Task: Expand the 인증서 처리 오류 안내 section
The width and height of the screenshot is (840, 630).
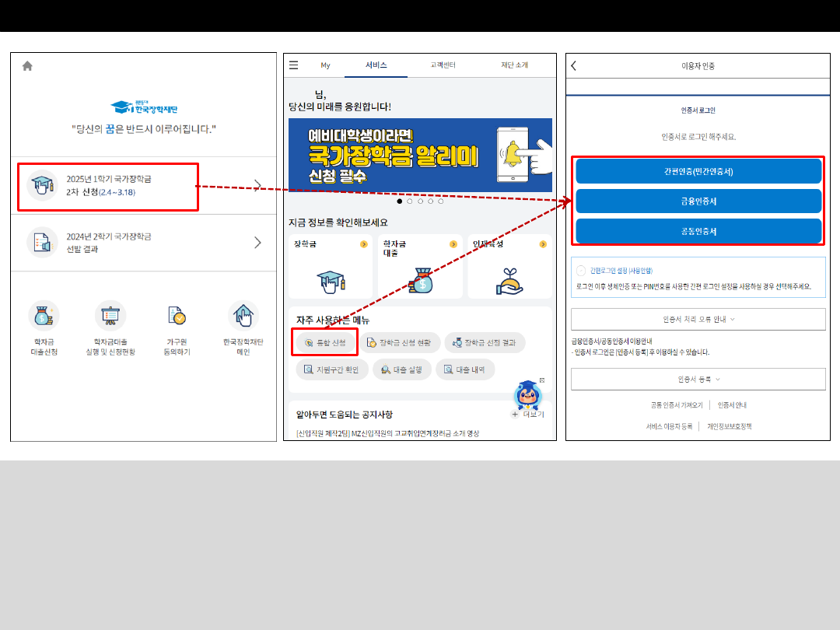Action: click(698, 319)
